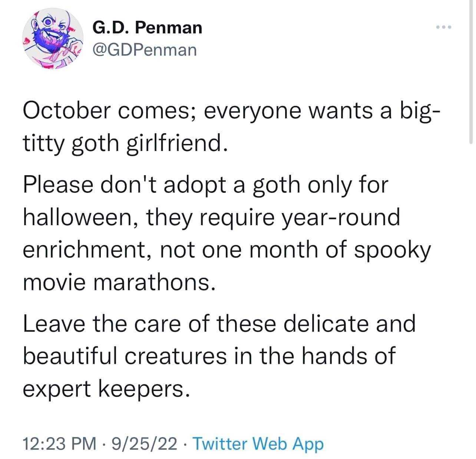Open the G.D. Penman display name link
The height and width of the screenshot is (459, 476).
pos(147,27)
